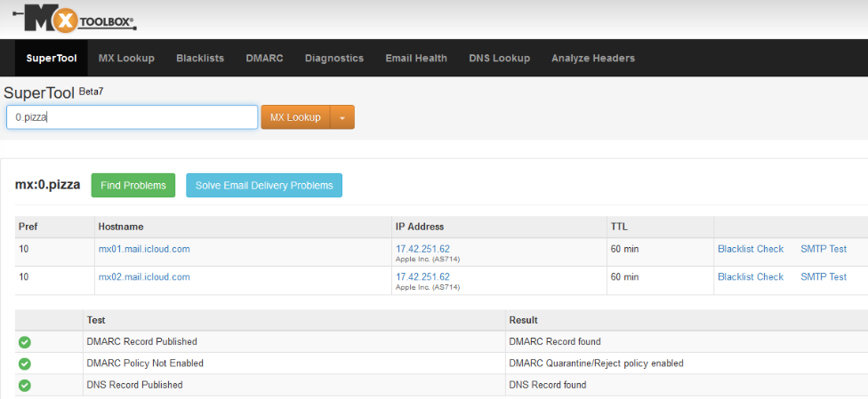Click the SuperTool Beta7 page heading
This screenshot has height=399, width=868.
point(53,93)
